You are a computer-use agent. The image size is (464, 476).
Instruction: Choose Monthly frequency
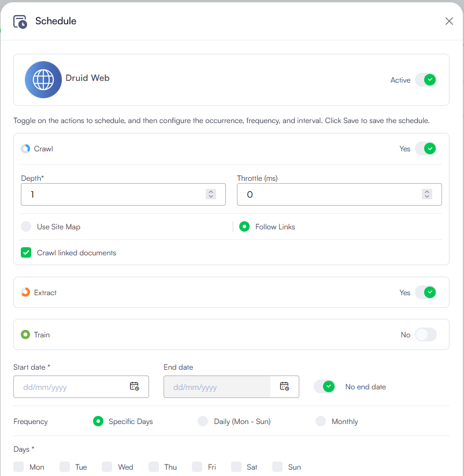point(321,421)
